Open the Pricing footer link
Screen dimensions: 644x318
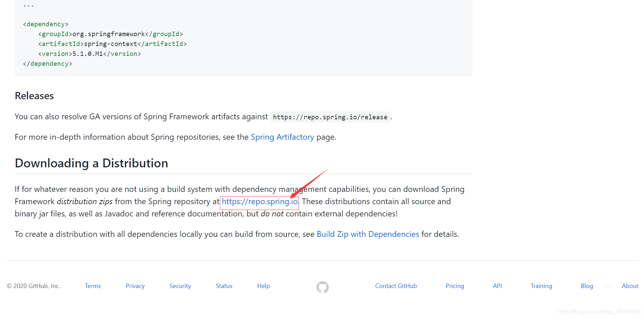point(455,286)
